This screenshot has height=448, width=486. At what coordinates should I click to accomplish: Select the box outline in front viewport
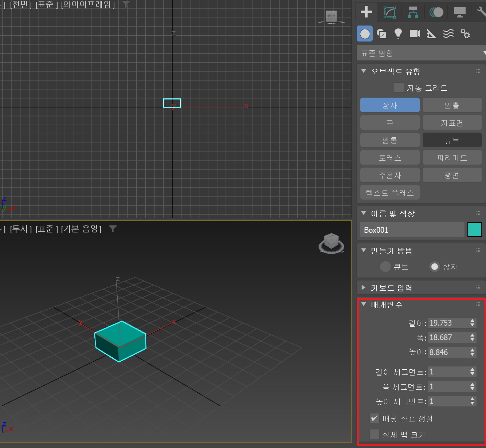point(172,103)
